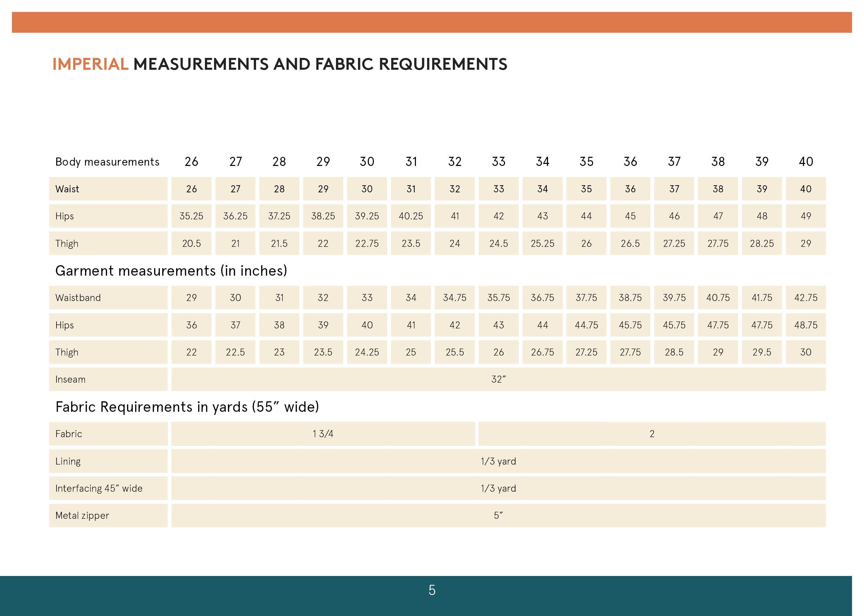This screenshot has width=864, height=616.
Task: Click the fabric 1 3/4 cell
Action: (x=323, y=434)
